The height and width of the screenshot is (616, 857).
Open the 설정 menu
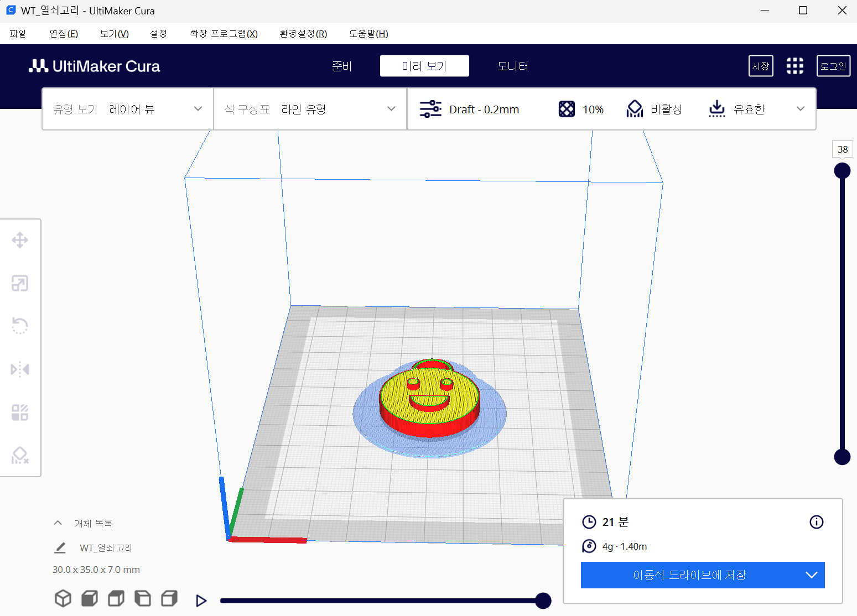pyautogui.click(x=159, y=34)
